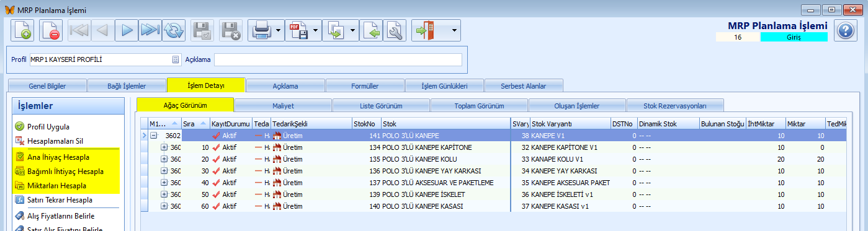Click the copy documents icon with green arrow

pyautogui.click(x=335, y=30)
